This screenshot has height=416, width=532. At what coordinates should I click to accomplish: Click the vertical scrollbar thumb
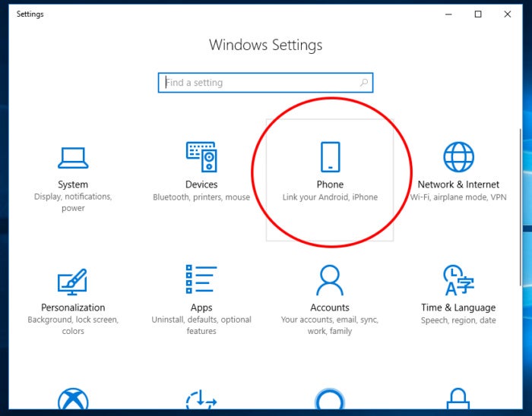[520, 207]
